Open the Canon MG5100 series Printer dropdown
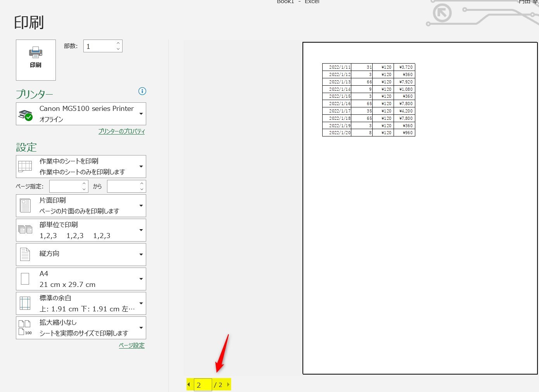This screenshot has width=539, height=392. [x=81, y=114]
